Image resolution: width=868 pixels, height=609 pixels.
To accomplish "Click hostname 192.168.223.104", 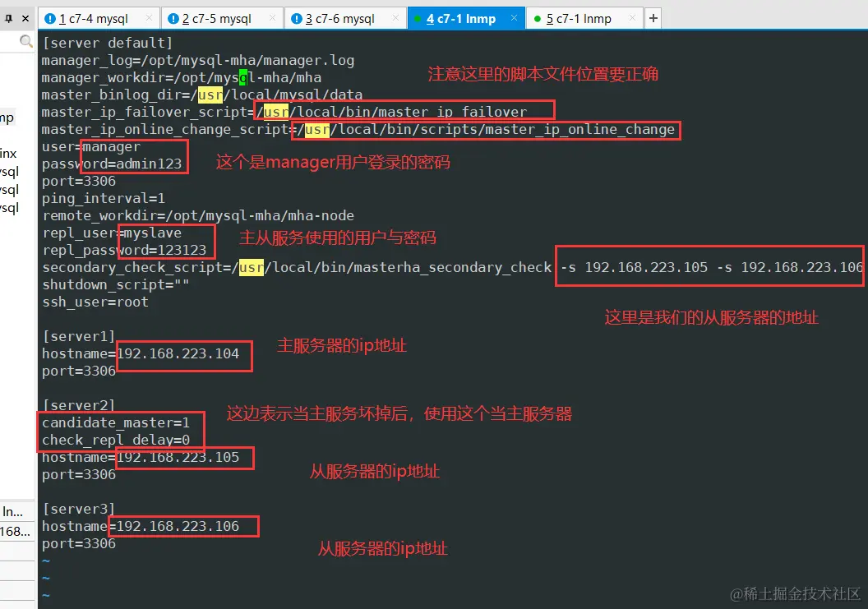I will coord(178,353).
